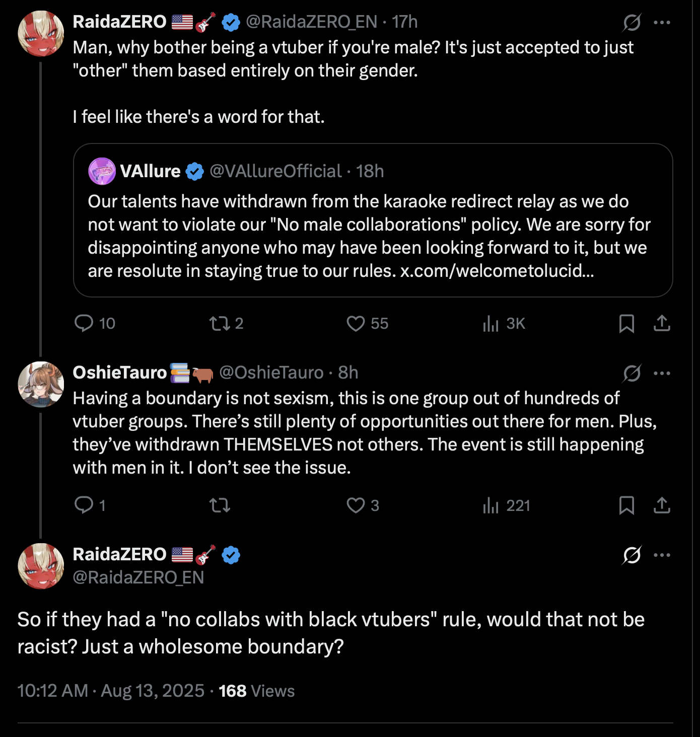This screenshot has height=737, width=700.
Task: Share OshieTauro's reply tweet
Action: [662, 505]
